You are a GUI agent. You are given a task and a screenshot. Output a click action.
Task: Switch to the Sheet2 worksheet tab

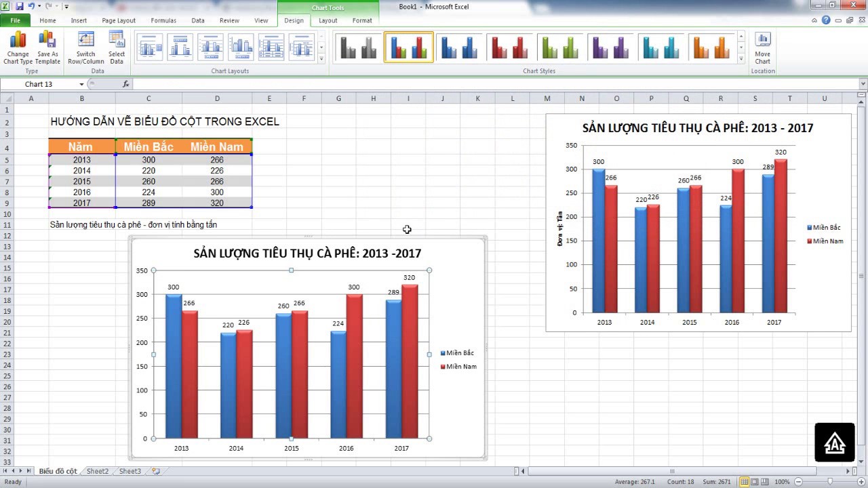97,471
